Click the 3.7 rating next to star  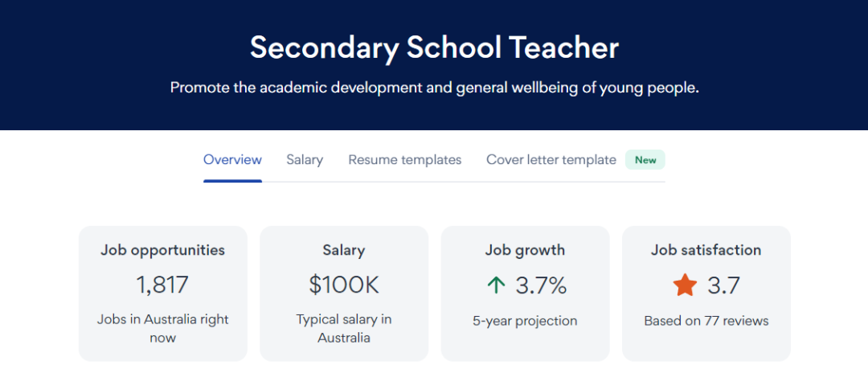(723, 285)
